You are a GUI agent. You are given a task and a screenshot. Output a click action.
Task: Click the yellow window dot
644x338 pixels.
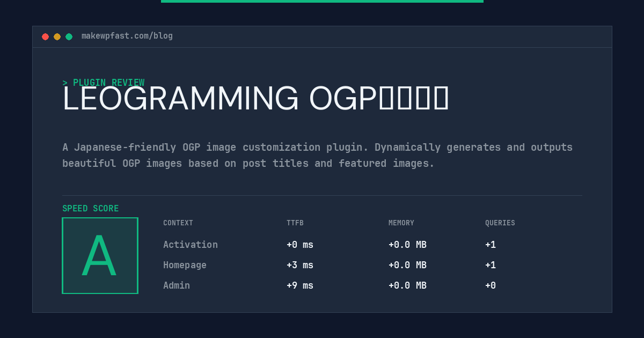[57, 36]
